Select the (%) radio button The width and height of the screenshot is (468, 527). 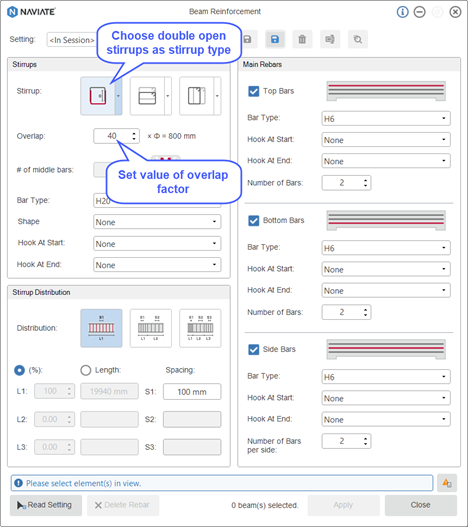pos(20,370)
